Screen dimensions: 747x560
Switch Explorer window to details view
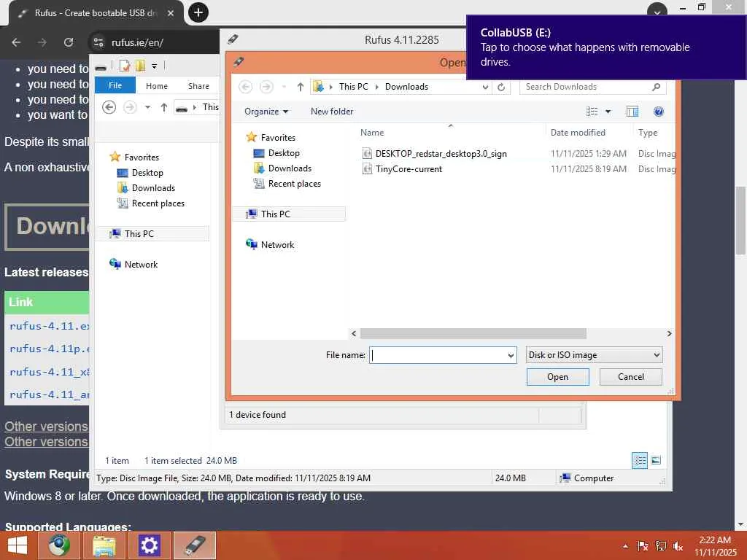(x=639, y=460)
